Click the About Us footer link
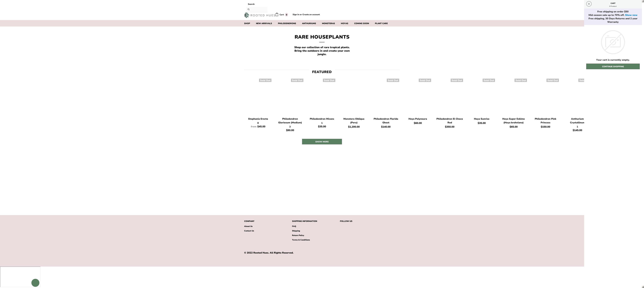The width and height of the screenshot is (644, 288). pyautogui.click(x=248, y=226)
